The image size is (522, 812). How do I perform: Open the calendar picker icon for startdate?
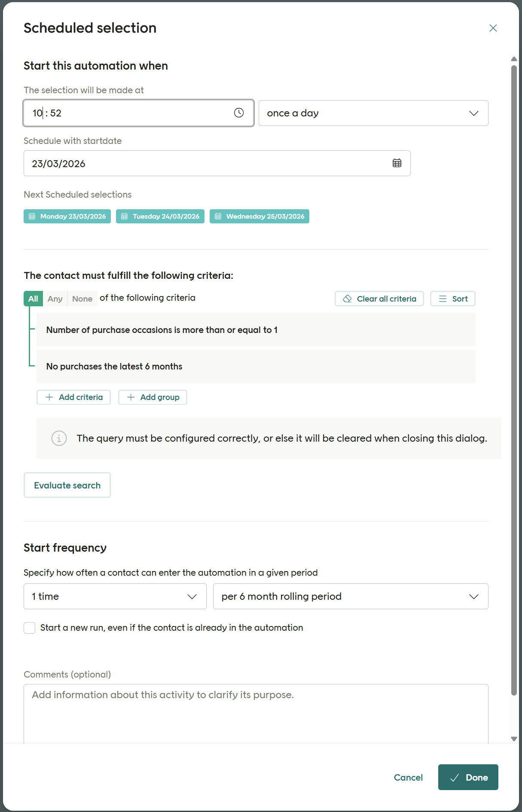click(x=397, y=163)
